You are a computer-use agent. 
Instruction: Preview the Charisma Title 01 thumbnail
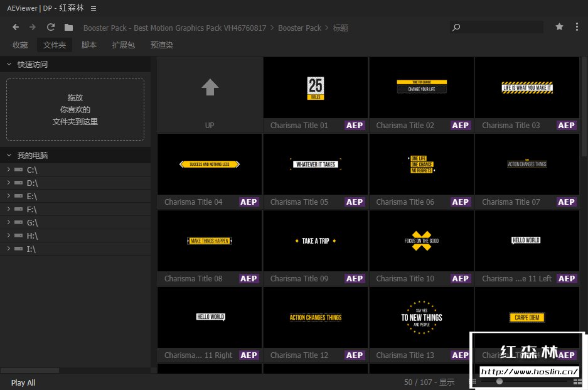click(x=316, y=87)
